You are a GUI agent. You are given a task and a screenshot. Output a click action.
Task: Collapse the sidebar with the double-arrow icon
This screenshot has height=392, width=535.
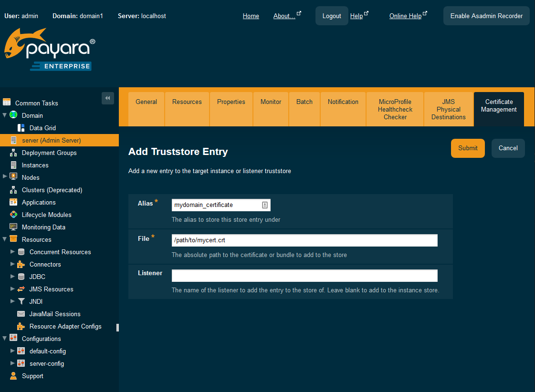108,98
